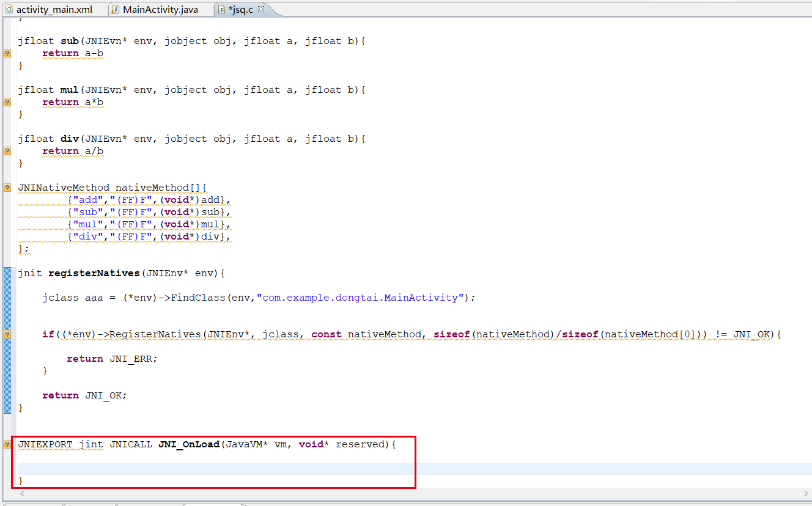Screen dimensions: 812x506
Task: Click the JNI_OnLoad function name
Action: click(189, 444)
